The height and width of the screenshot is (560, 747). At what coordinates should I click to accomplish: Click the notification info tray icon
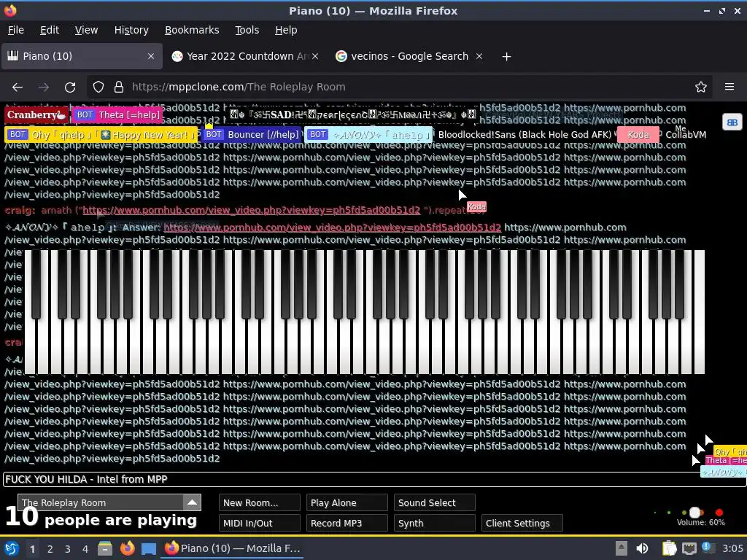707,548
